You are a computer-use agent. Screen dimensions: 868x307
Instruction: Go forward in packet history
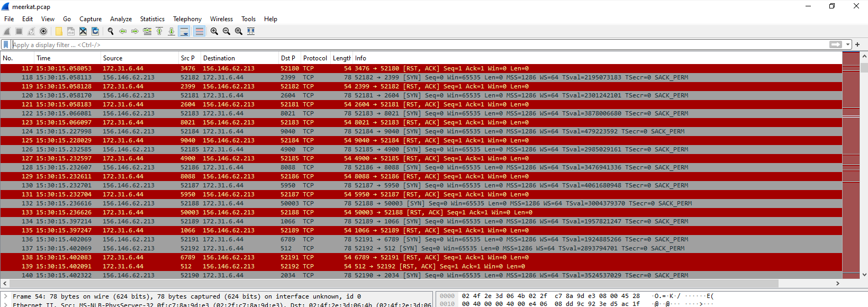point(135,31)
